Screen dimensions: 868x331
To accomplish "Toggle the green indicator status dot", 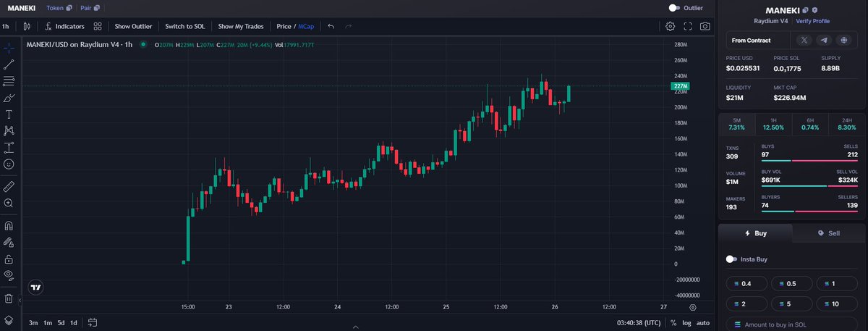I will [143, 44].
